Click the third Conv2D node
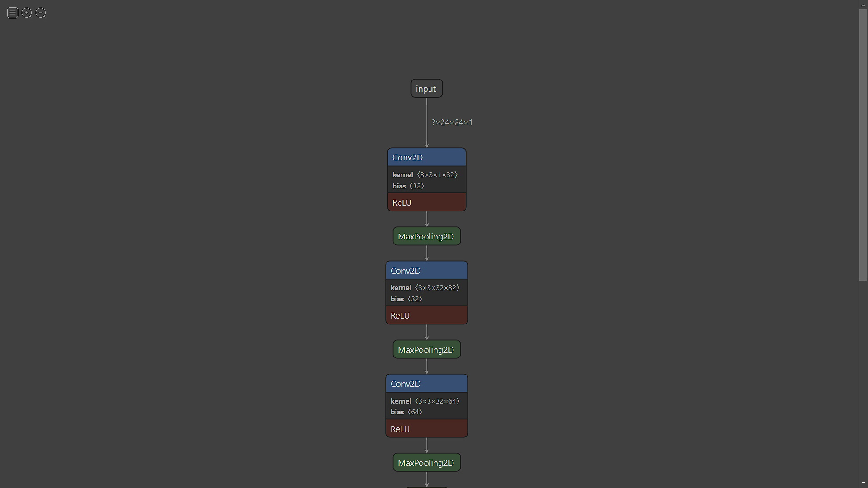The image size is (868, 488). [x=426, y=384]
